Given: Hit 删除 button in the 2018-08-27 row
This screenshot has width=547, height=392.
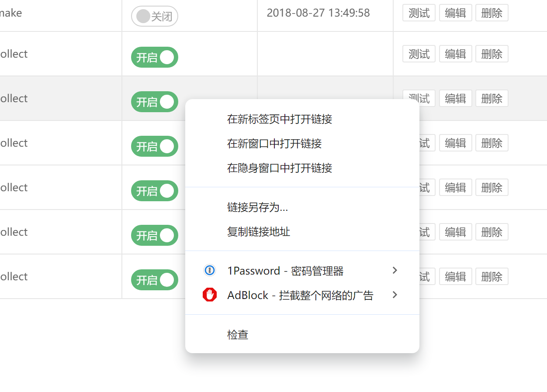Looking at the screenshot, I should tap(492, 13).
